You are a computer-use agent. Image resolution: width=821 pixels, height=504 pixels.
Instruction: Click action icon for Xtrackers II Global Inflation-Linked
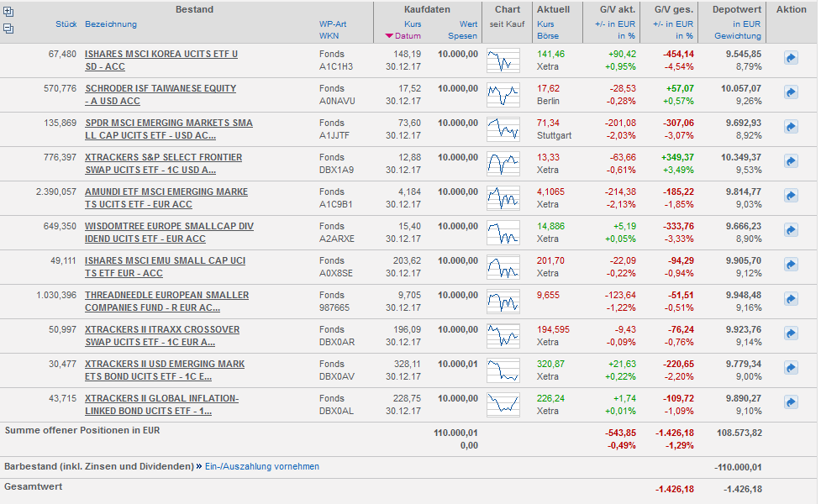point(791,402)
